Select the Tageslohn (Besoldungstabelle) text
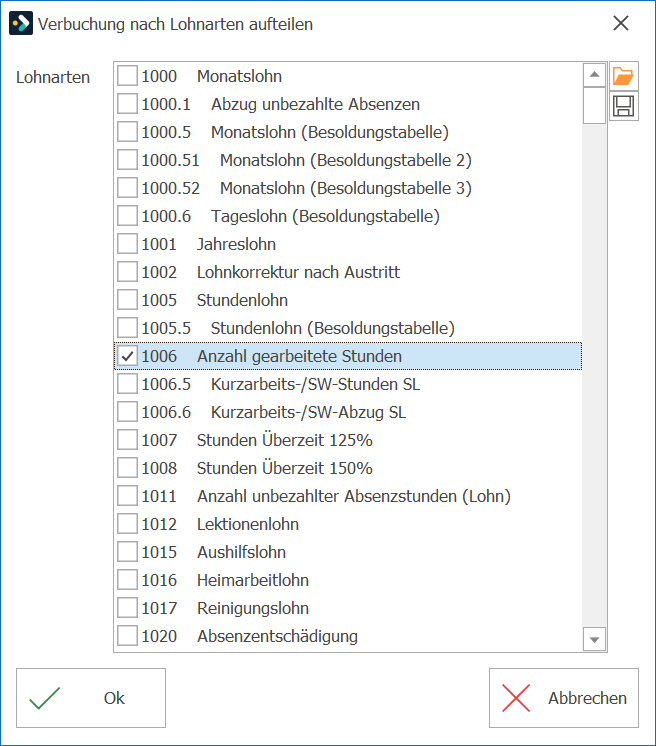The image size is (656, 746). pos(325,216)
